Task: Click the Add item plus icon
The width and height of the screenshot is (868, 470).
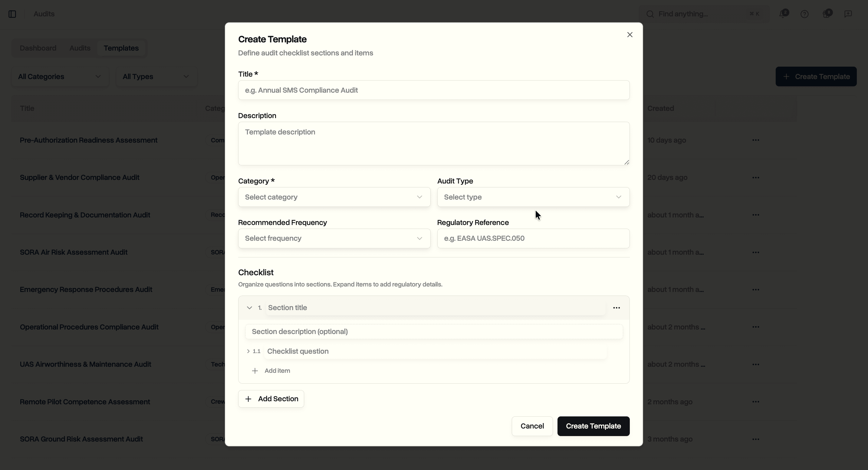Action: (x=255, y=371)
